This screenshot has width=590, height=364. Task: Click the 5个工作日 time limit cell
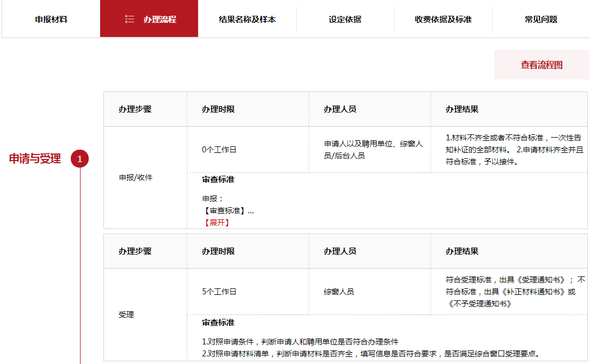(248, 292)
